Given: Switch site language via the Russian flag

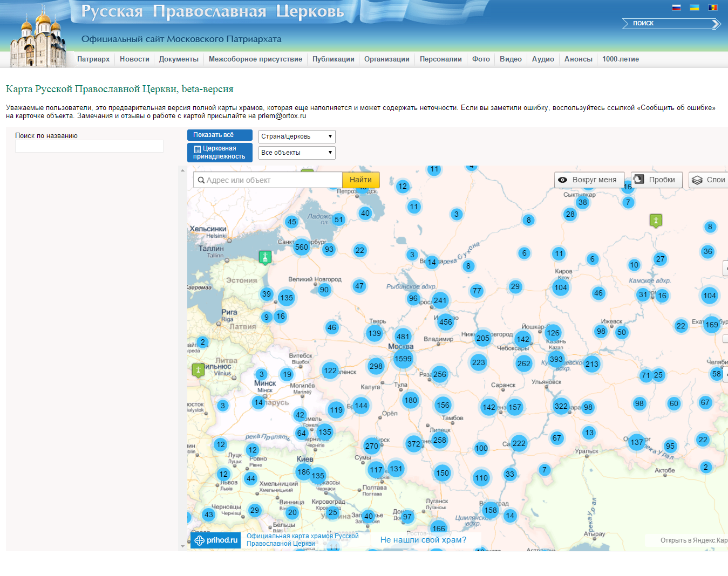Looking at the screenshot, I should pyautogui.click(x=676, y=8).
